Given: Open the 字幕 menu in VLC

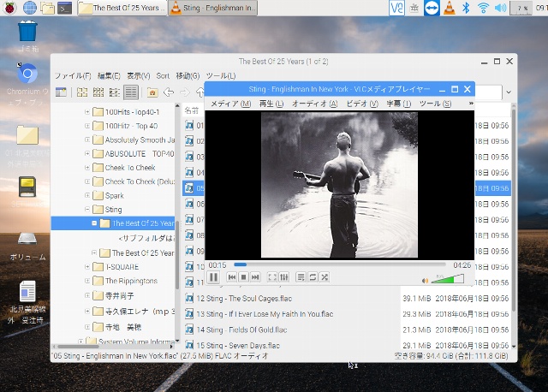Looking at the screenshot, I should click(x=398, y=104).
